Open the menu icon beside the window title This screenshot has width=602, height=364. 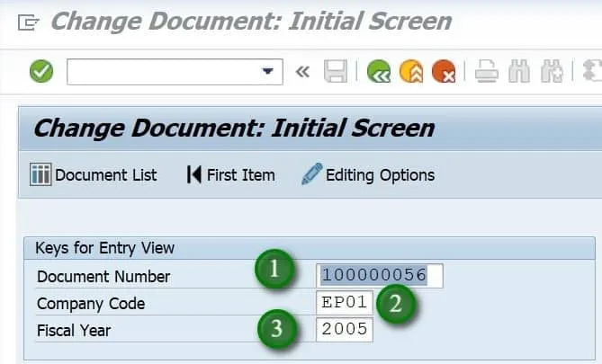tap(29, 22)
